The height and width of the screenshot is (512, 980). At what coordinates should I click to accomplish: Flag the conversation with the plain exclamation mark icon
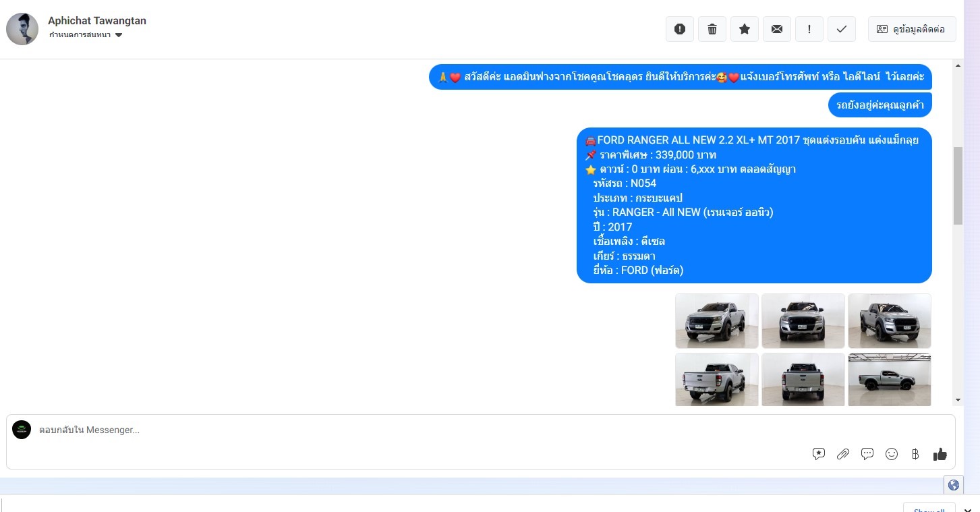click(x=809, y=29)
